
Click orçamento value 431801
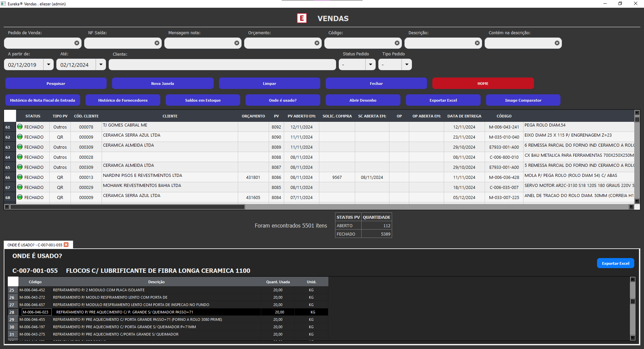[x=253, y=177]
